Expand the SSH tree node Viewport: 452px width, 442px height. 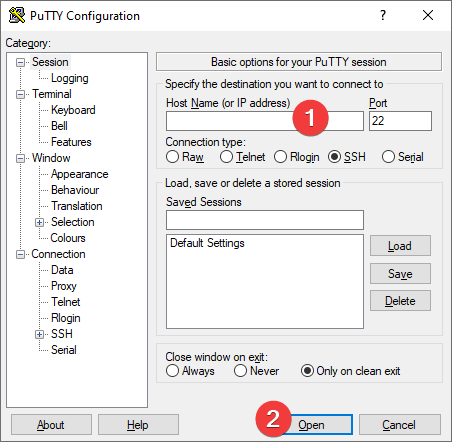click(x=39, y=334)
